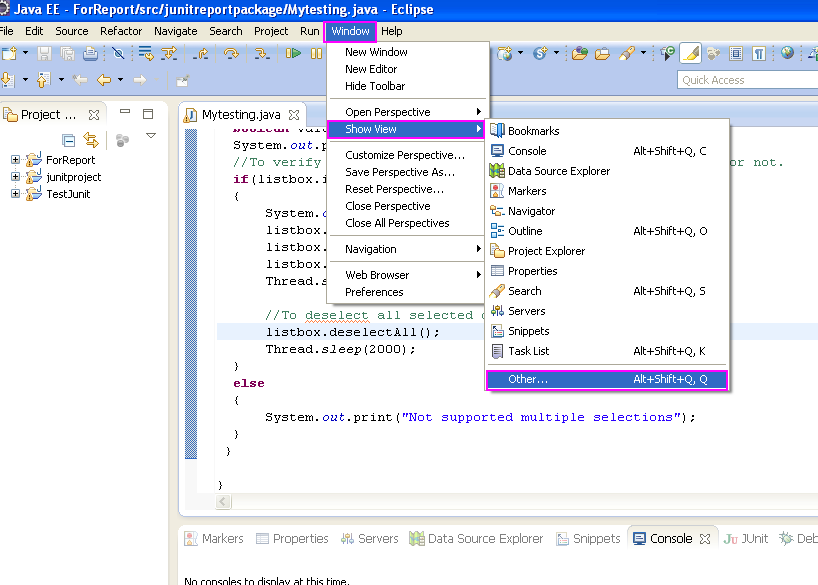Click the Search flashlight toolbar icon
The height and width of the screenshot is (585, 818).
point(627,53)
